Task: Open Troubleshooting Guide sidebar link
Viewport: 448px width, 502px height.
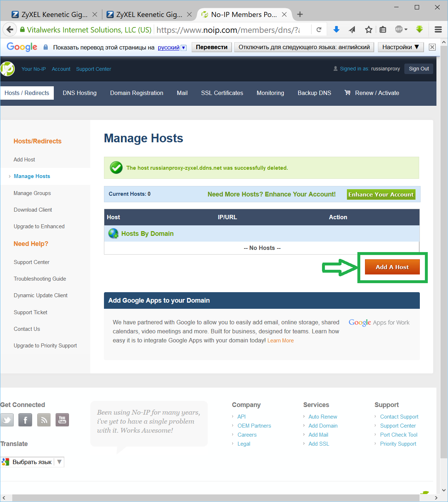Action: coord(40,279)
